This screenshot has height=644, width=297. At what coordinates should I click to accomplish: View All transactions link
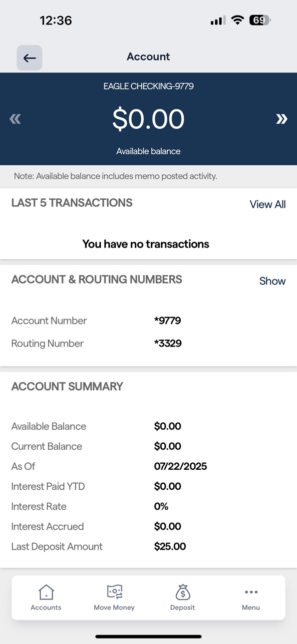[x=268, y=204]
